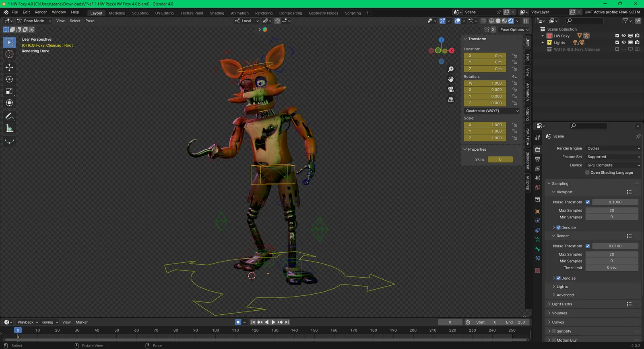This screenshot has width=644, height=349.
Task: Activate the Select Box tool
Action: tap(9, 42)
